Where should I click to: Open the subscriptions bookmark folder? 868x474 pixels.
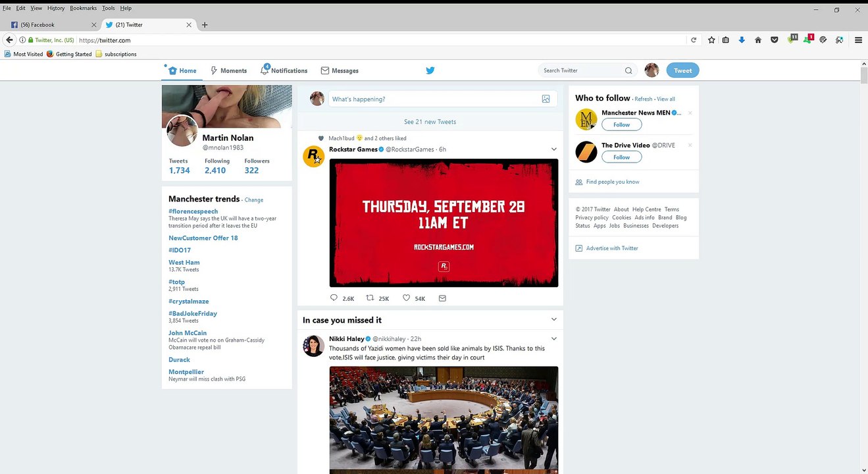point(116,54)
